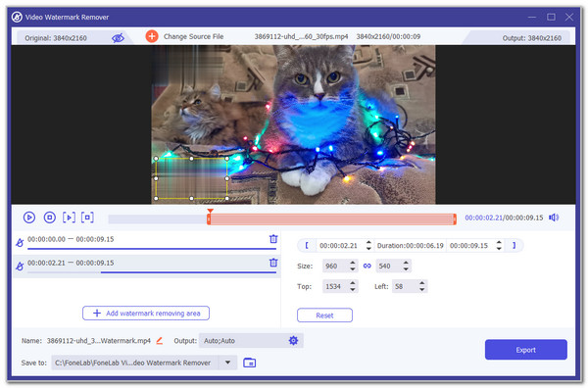The height and width of the screenshot is (388, 588).
Task: Click the Video Watermark Remover logo icon
Action: tap(17, 17)
